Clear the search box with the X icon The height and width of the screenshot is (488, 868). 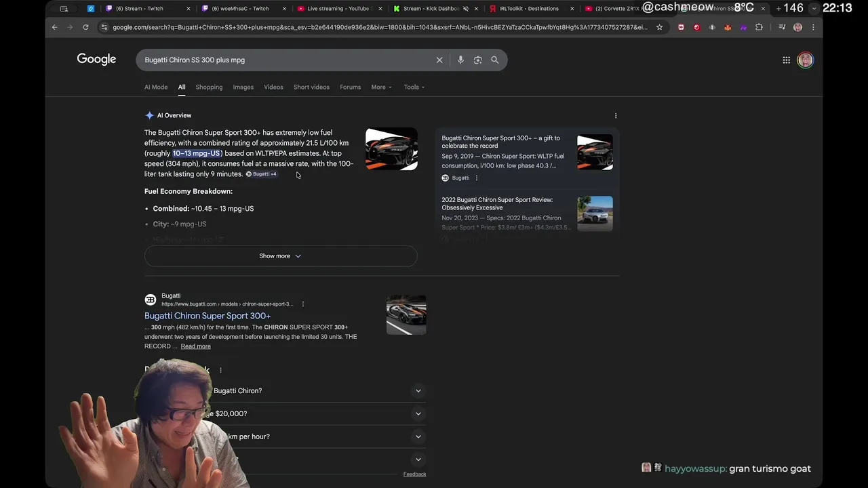pyautogui.click(x=439, y=60)
